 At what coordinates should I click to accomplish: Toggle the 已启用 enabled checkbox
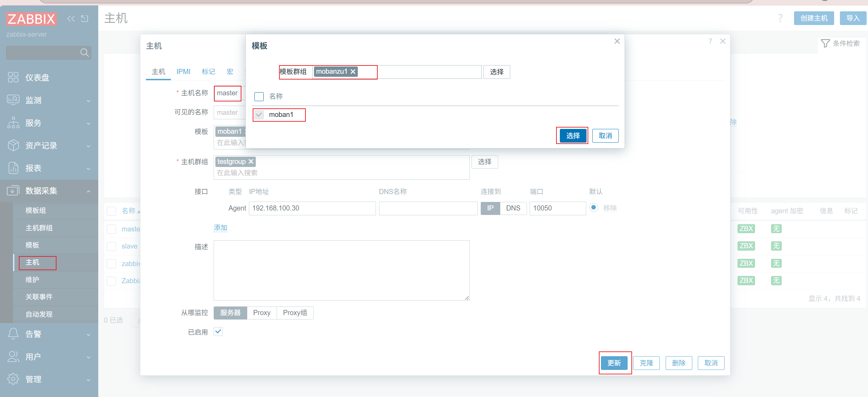click(218, 332)
